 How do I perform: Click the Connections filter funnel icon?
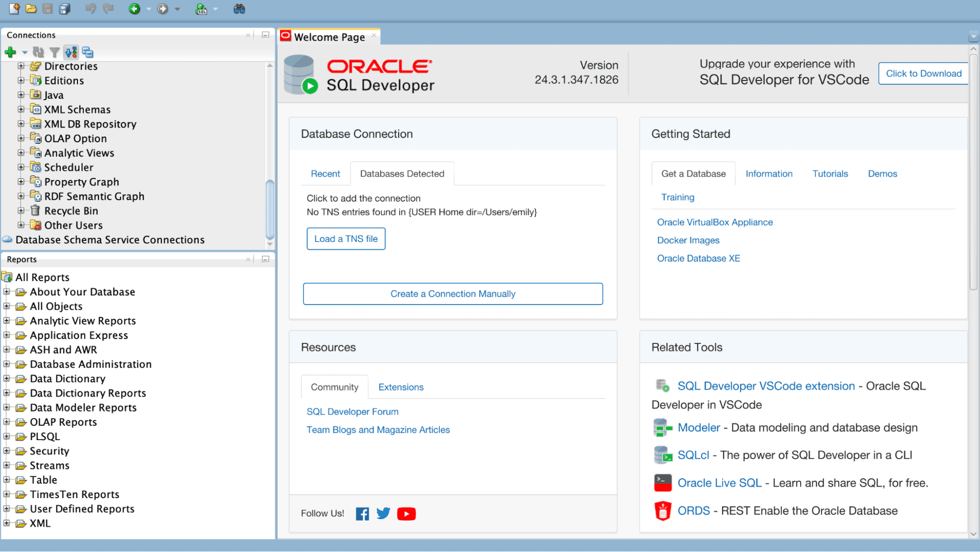pos(55,52)
